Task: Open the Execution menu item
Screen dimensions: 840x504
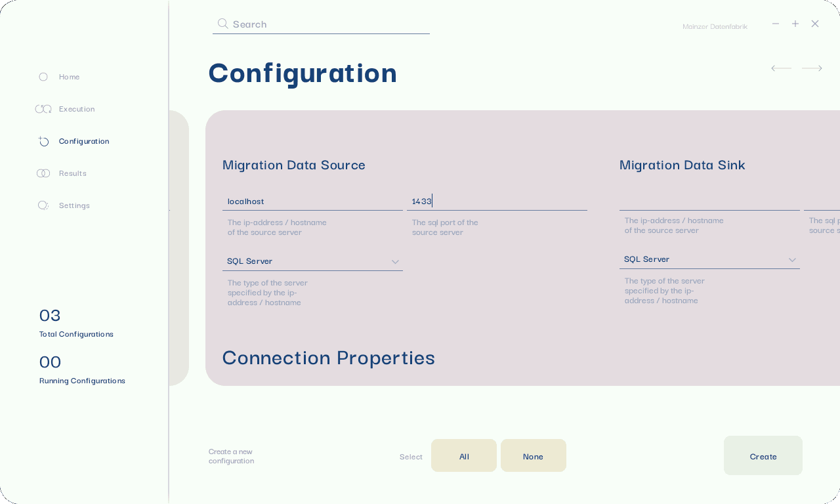Action: coord(77,109)
